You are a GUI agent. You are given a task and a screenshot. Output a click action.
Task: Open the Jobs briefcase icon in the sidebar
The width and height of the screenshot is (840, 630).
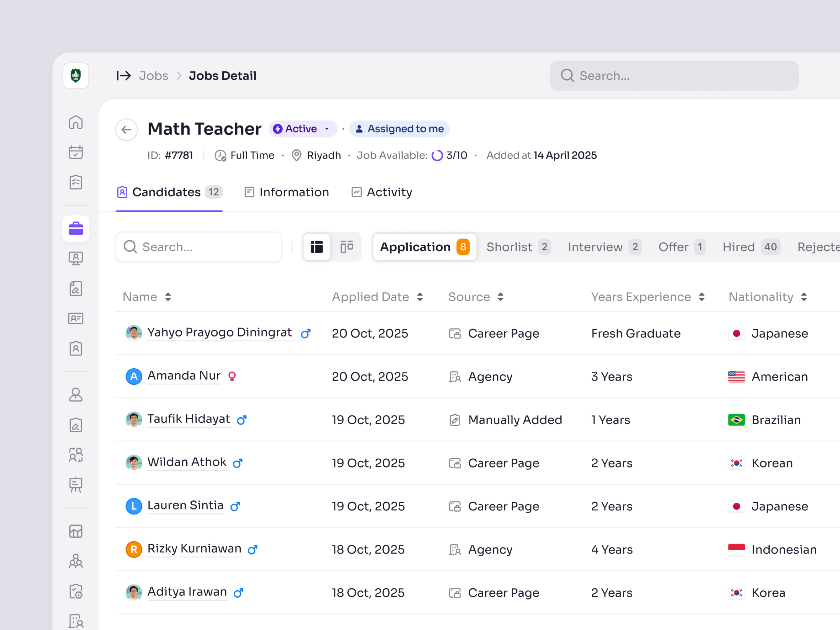[76, 228]
